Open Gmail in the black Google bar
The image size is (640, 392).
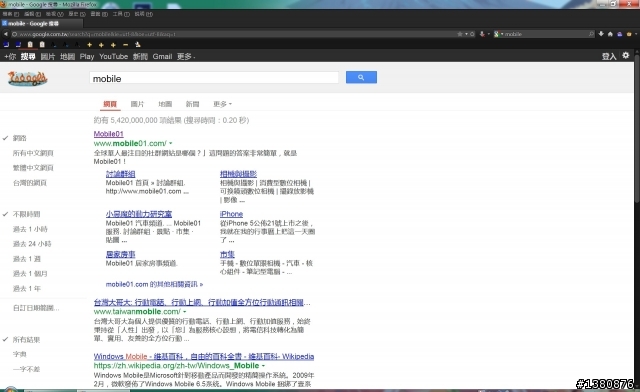click(162, 56)
